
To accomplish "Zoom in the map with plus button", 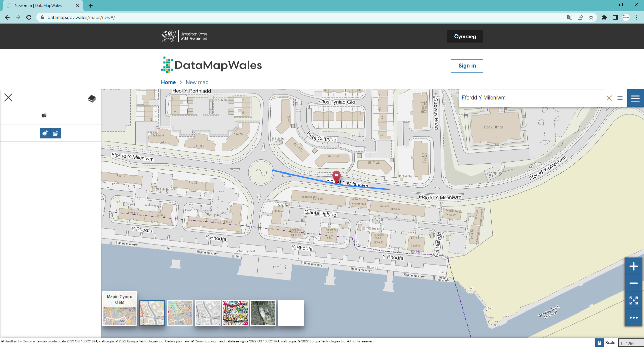I will (633, 267).
